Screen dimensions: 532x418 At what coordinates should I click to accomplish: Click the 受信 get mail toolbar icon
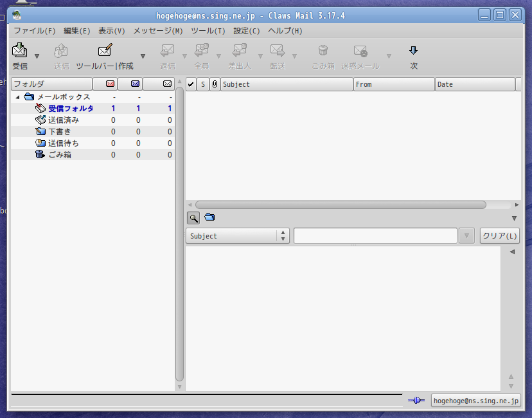point(20,50)
